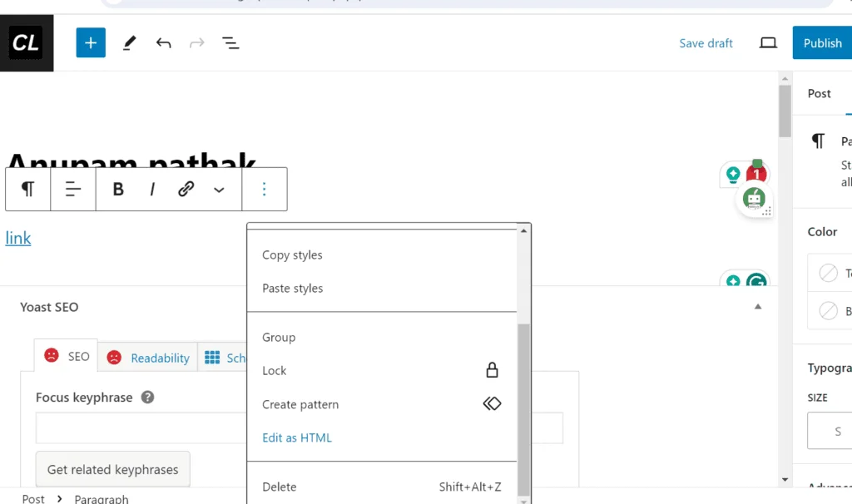Click the block inserter plus button

(x=91, y=43)
